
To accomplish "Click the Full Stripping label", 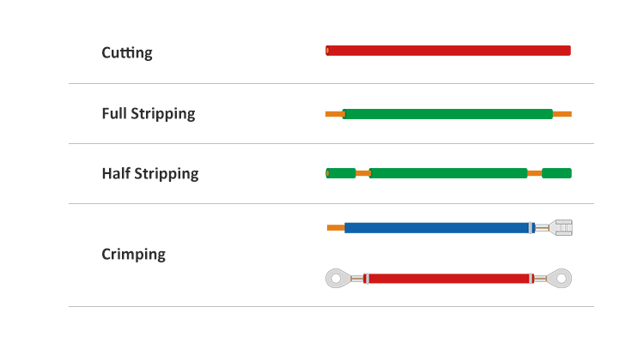I will click(x=149, y=113).
